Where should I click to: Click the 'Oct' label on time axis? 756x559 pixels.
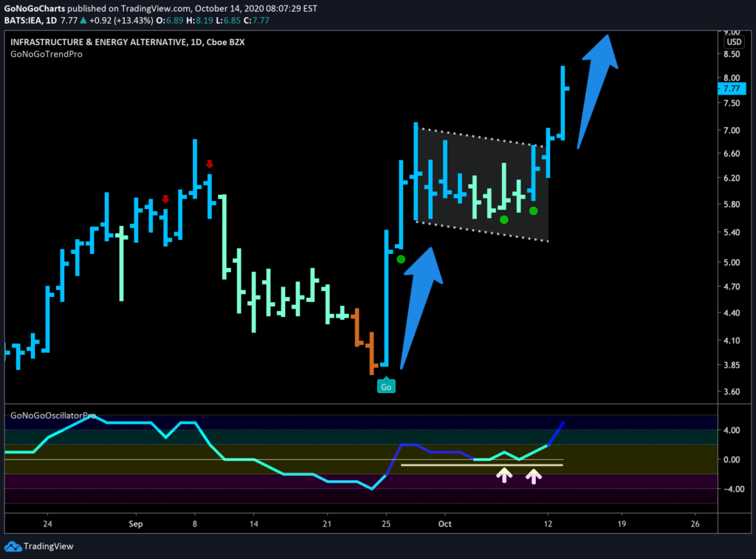click(445, 524)
